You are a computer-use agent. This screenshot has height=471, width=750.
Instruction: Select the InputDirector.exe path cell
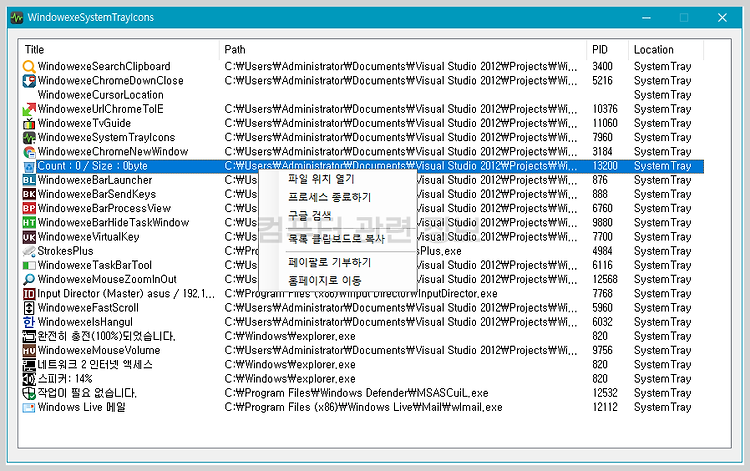[361, 294]
